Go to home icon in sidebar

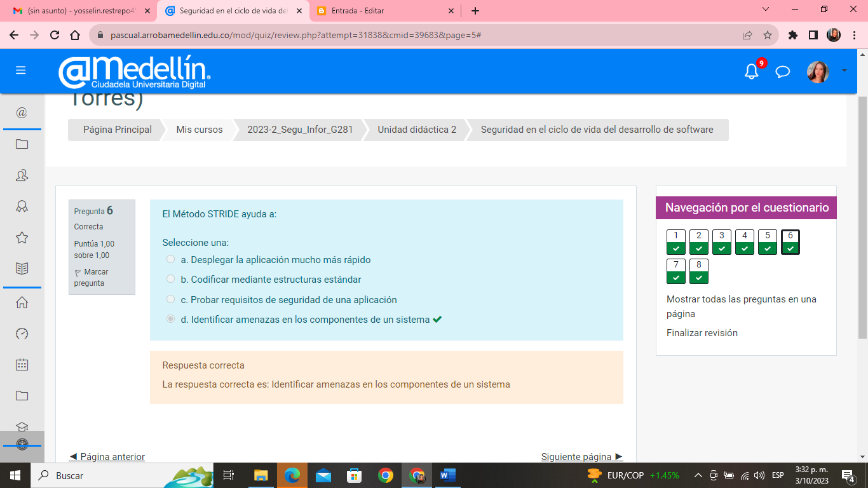coord(22,302)
